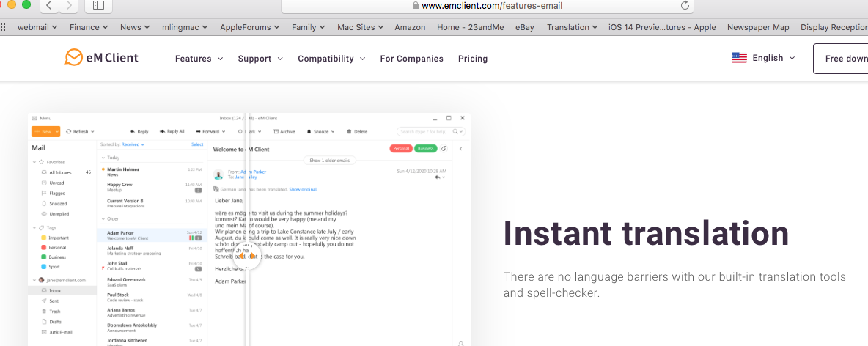
Task: Open the For Companies page
Action: pyautogui.click(x=411, y=59)
